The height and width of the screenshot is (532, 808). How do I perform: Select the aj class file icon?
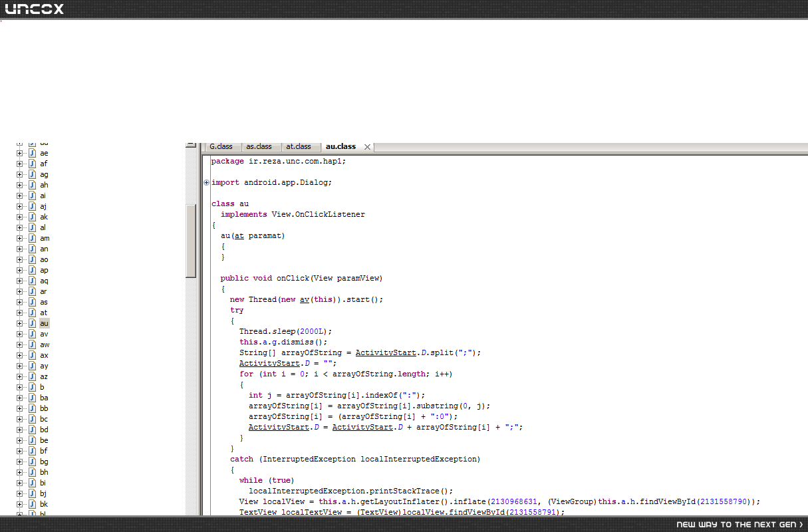31,206
